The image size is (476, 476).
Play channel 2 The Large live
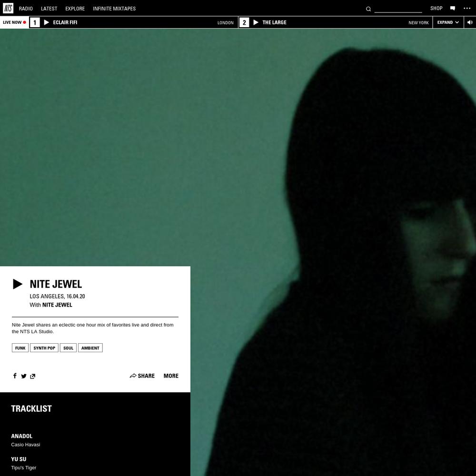(x=256, y=22)
